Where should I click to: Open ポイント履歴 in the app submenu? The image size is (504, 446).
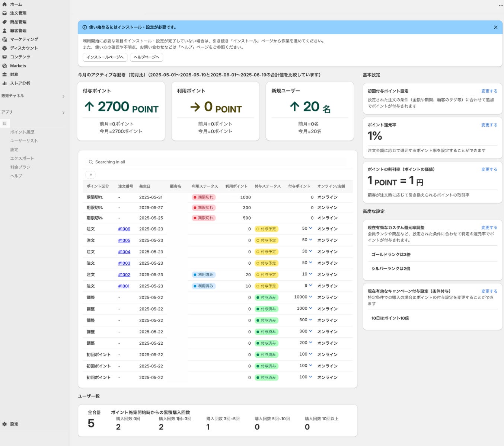22,132
